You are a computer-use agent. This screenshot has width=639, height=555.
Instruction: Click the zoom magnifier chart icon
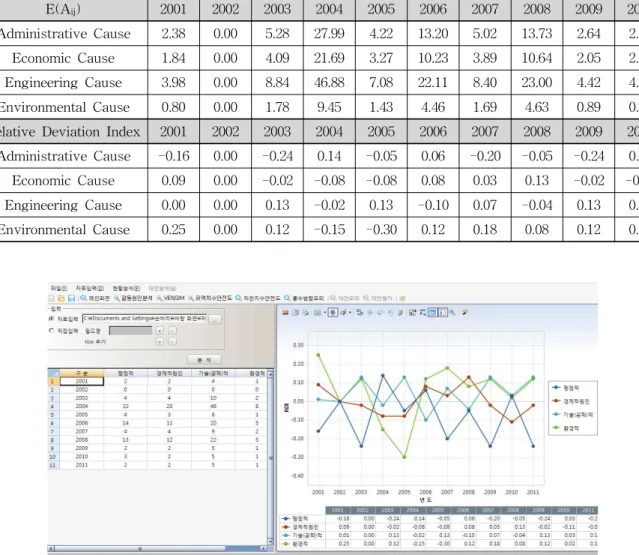coord(452,313)
